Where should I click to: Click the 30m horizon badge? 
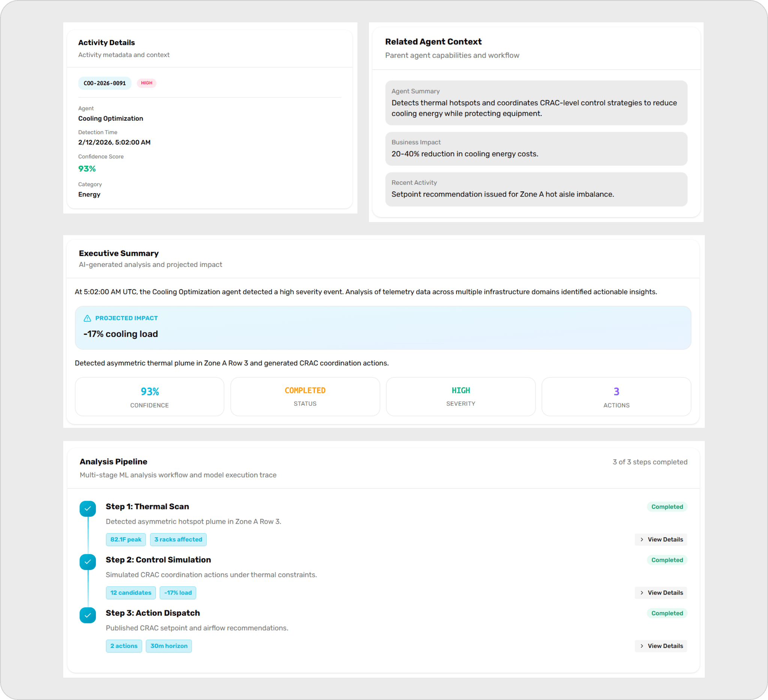click(169, 646)
